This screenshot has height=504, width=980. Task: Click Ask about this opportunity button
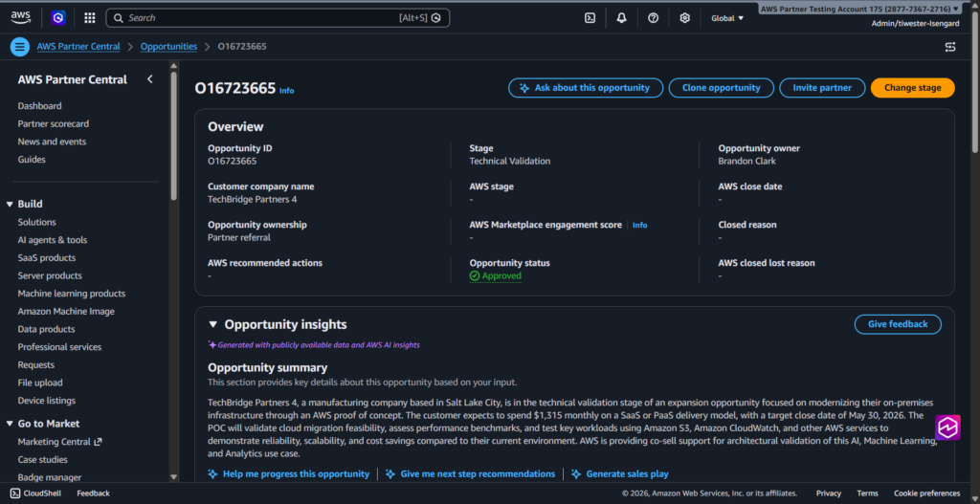[x=585, y=88]
